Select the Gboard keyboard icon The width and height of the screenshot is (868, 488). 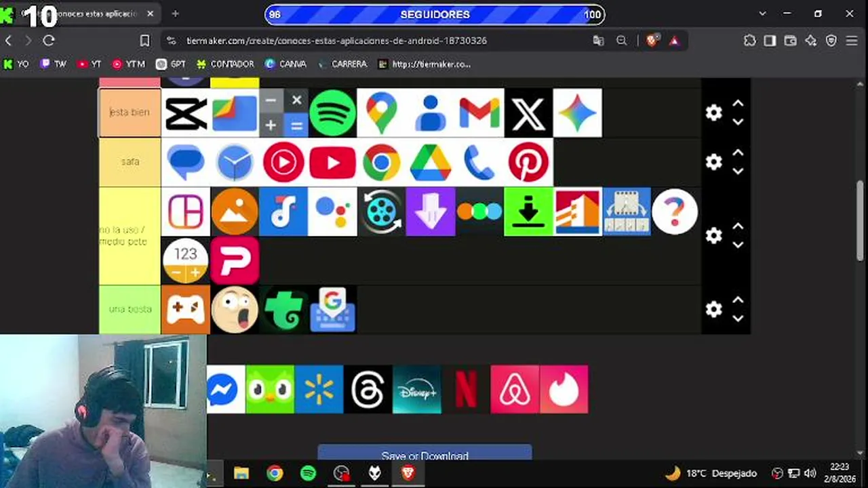click(332, 310)
